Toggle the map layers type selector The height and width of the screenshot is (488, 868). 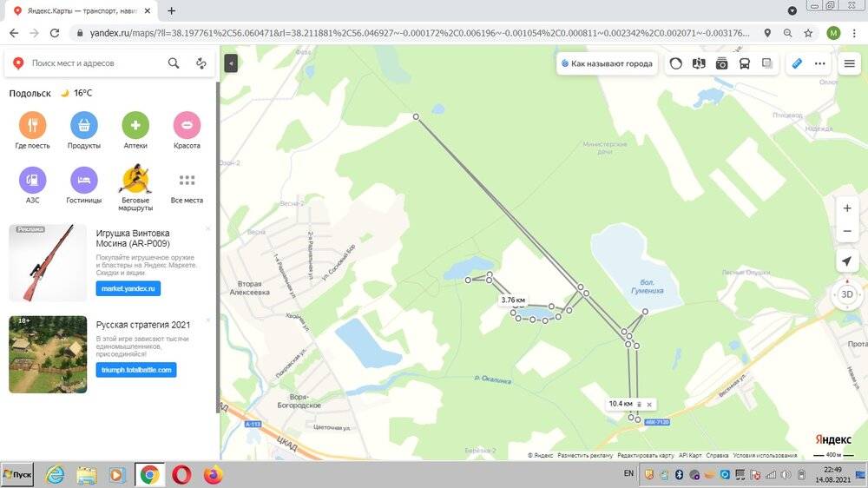(x=767, y=63)
